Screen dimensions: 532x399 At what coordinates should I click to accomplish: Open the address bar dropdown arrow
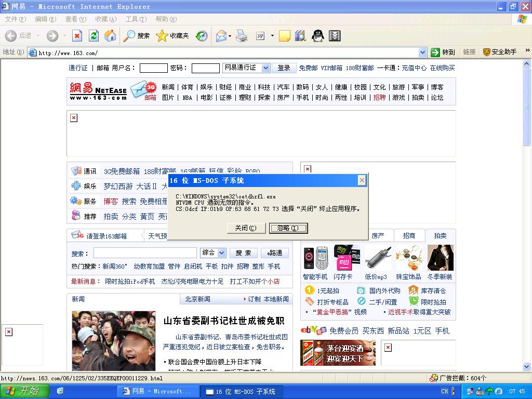(422, 52)
